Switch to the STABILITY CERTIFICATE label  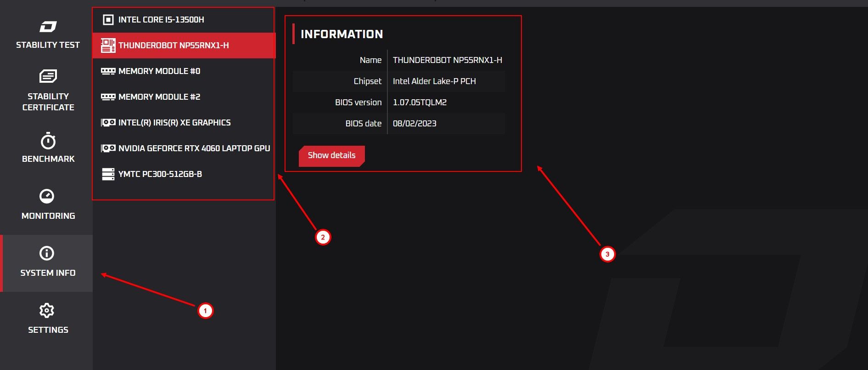[x=48, y=102]
